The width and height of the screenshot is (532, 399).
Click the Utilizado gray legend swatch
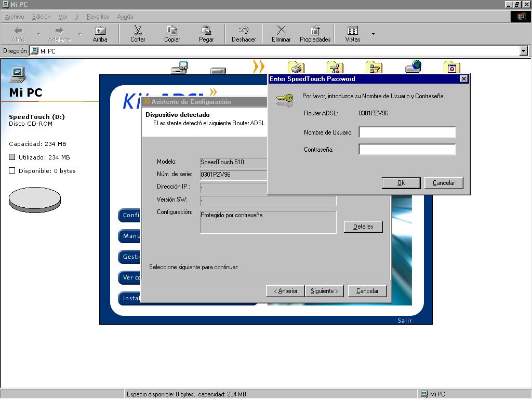tap(12, 157)
